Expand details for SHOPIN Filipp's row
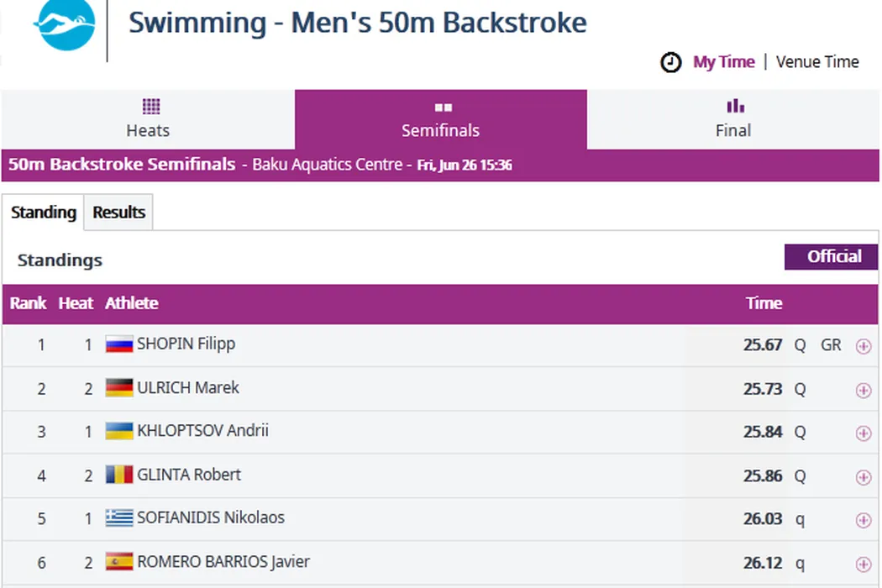The height and width of the screenshot is (588, 882). (863, 346)
